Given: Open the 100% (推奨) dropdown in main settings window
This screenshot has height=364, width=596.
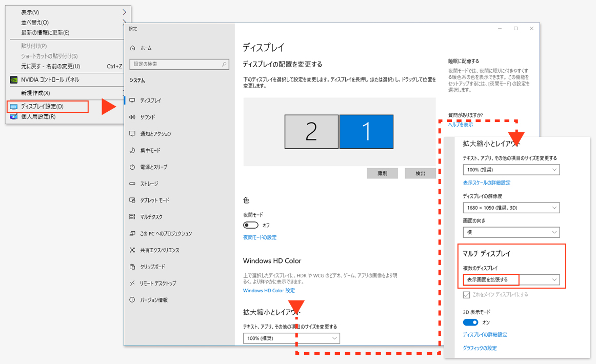Looking at the screenshot, I should point(291,338).
